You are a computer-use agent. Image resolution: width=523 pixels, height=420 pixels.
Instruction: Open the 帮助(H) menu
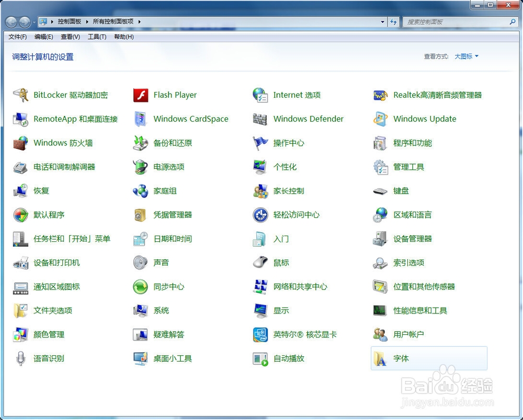tap(124, 37)
